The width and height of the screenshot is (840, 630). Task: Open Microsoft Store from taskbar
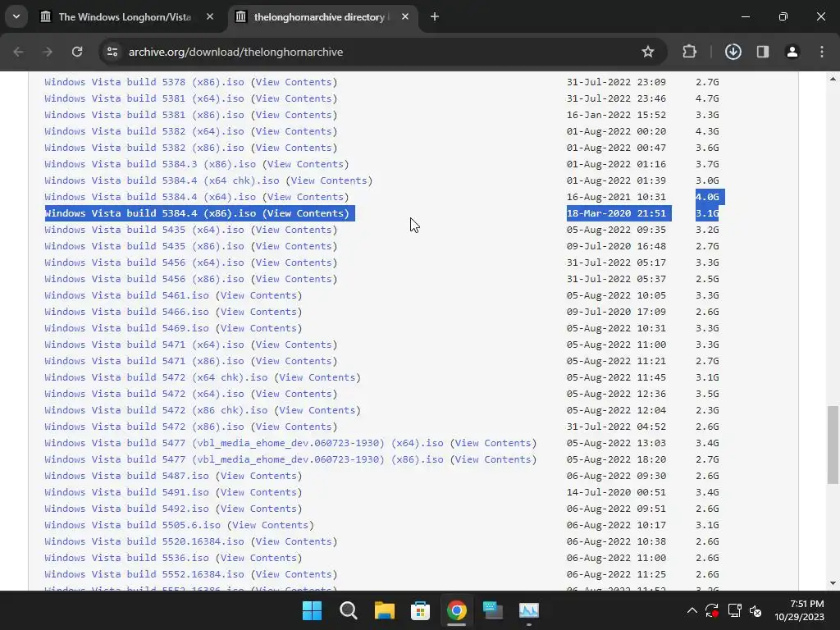420,610
